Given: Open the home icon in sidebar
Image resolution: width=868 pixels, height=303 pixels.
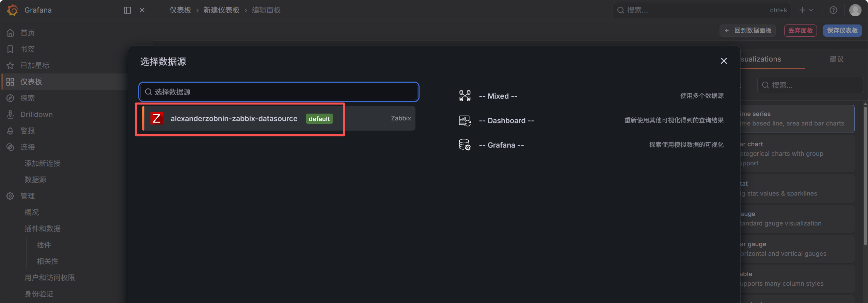Looking at the screenshot, I should pyautogui.click(x=10, y=33).
